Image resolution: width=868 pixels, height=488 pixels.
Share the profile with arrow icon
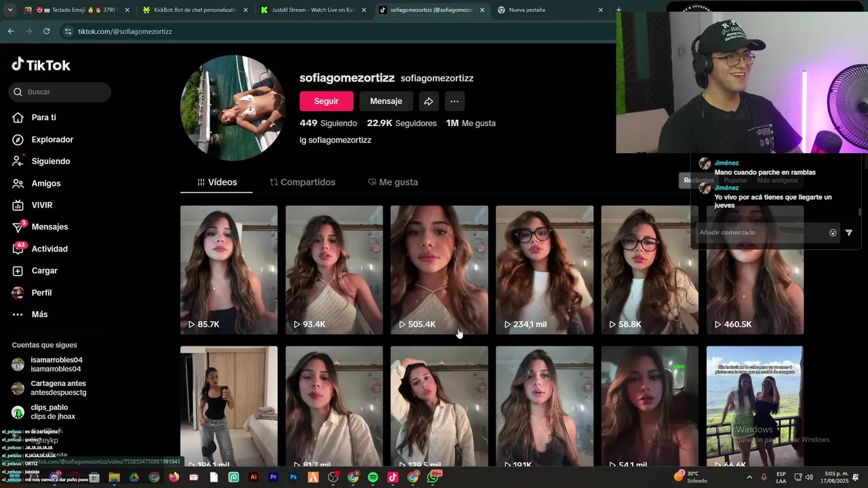tap(429, 101)
